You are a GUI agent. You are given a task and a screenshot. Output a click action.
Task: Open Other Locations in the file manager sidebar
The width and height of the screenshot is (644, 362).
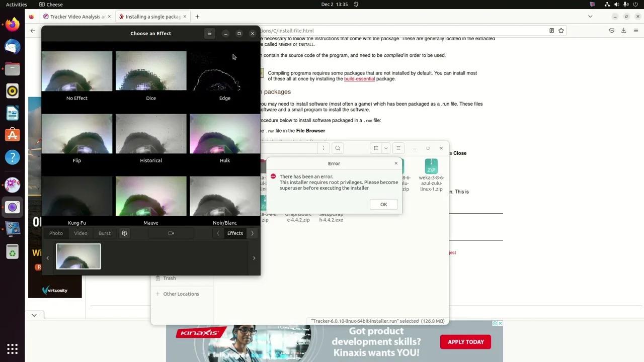(x=181, y=294)
